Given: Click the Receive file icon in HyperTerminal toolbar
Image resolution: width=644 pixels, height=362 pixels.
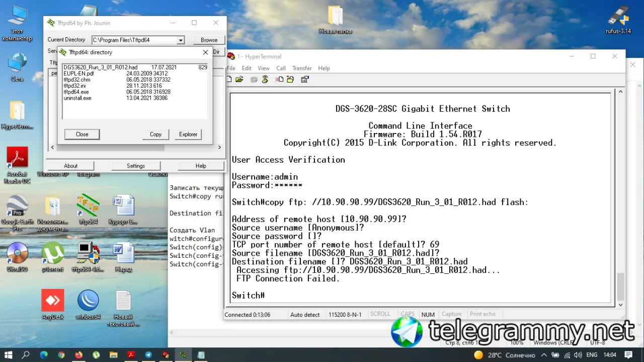Looking at the screenshot, I should (290, 80).
